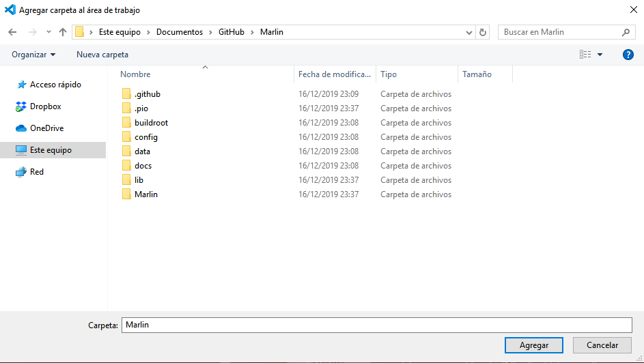Change view layout icon
The height and width of the screenshot is (363, 644).
[585, 55]
